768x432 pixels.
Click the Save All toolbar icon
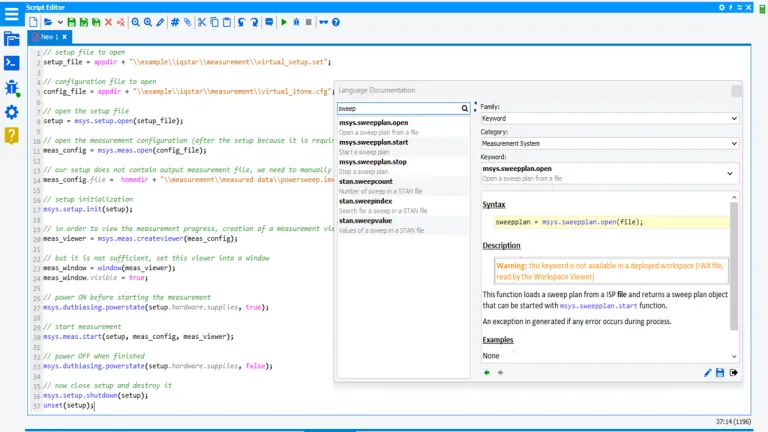[x=96, y=22]
